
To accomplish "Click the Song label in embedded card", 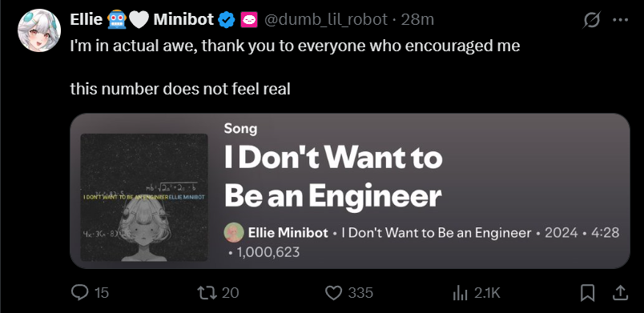I will click(240, 129).
